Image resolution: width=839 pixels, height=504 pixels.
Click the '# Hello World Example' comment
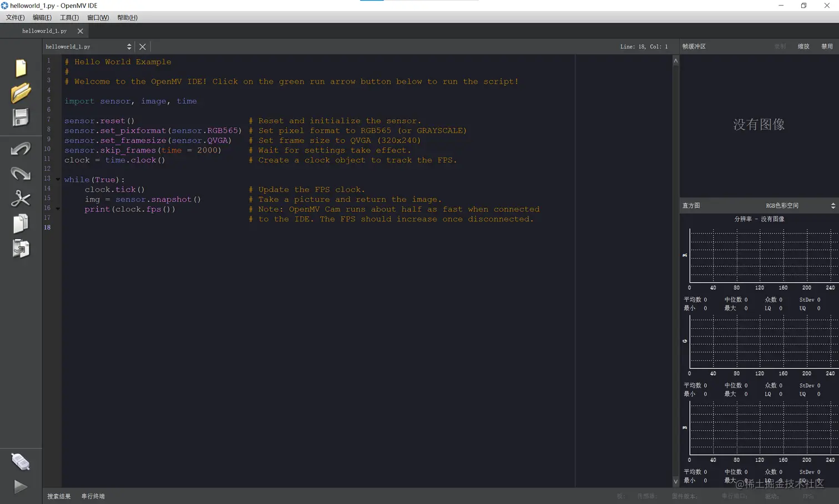click(x=118, y=62)
